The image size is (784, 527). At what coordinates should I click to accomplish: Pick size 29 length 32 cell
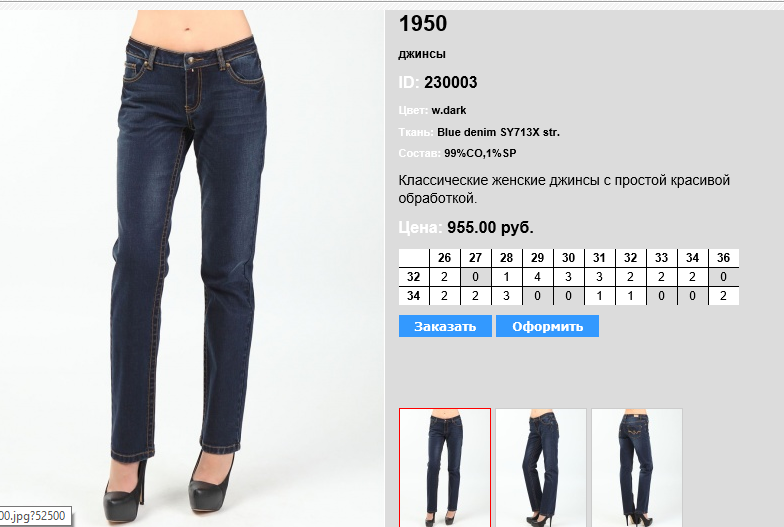[x=538, y=277]
